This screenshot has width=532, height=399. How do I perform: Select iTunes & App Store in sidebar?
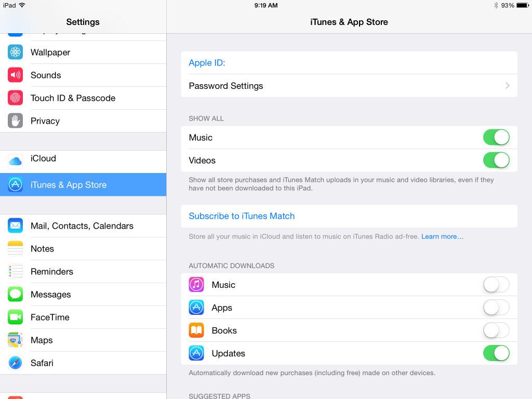point(83,184)
